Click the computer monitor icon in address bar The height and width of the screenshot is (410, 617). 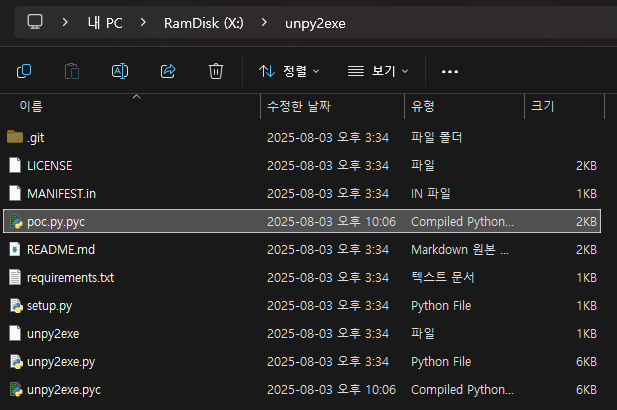[35, 22]
